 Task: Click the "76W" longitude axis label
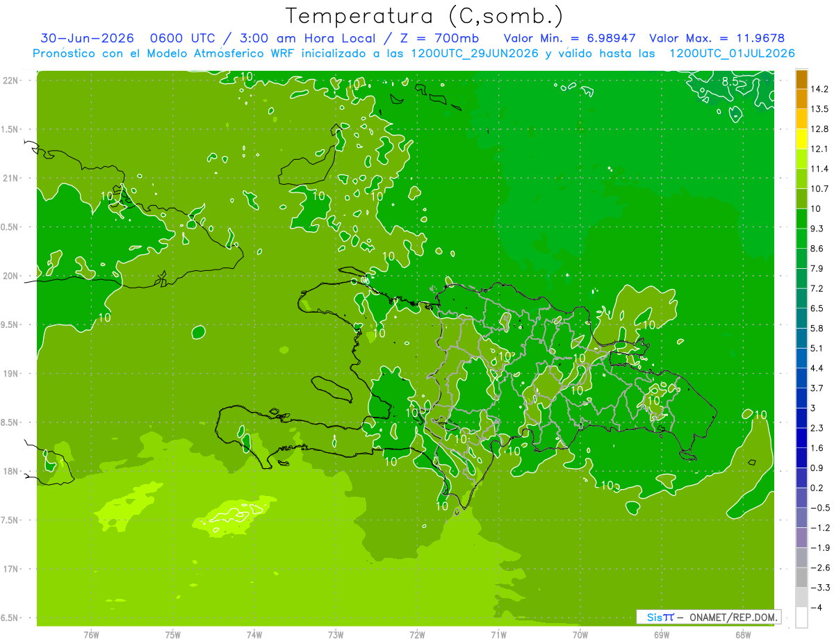(x=91, y=635)
